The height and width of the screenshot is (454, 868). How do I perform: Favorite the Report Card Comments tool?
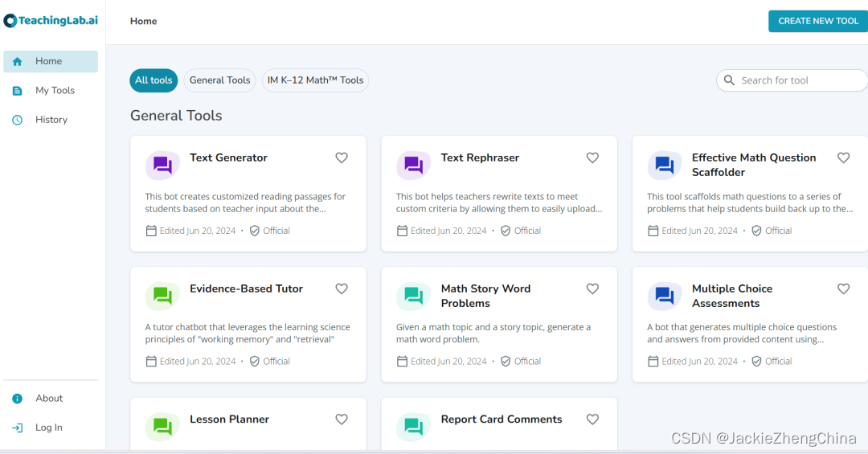pyautogui.click(x=592, y=419)
